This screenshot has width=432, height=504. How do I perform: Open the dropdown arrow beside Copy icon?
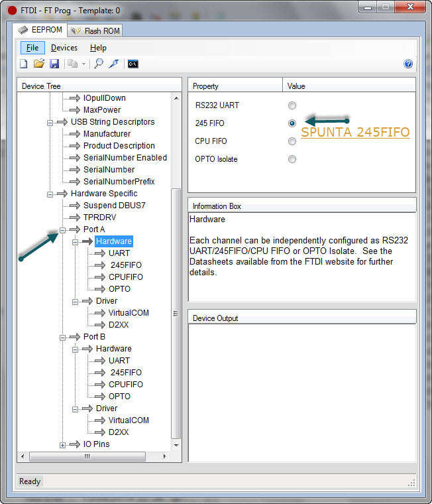coord(83,64)
